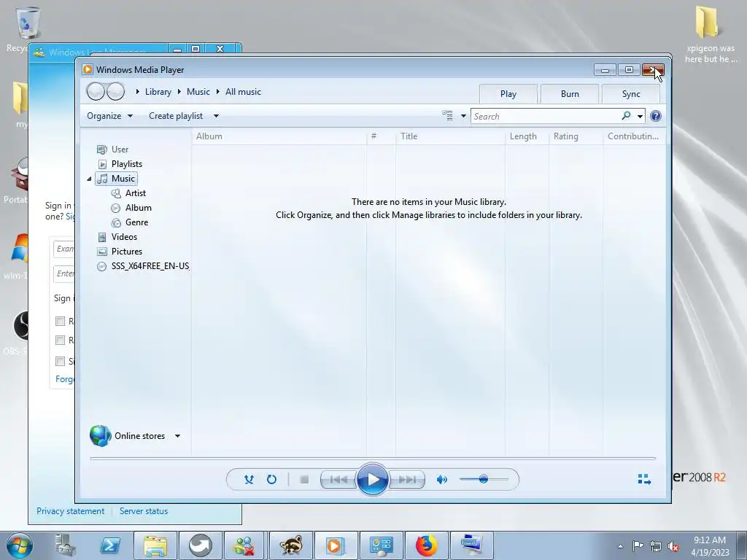Click the Back navigation button in Media Player
The height and width of the screenshot is (560, 747).
[96, 91]
